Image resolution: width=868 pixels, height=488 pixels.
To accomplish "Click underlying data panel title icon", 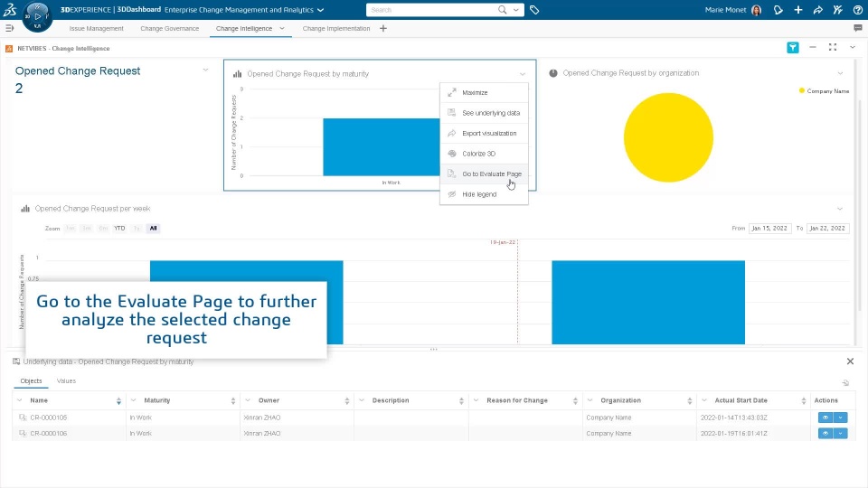I will (16, 361).
